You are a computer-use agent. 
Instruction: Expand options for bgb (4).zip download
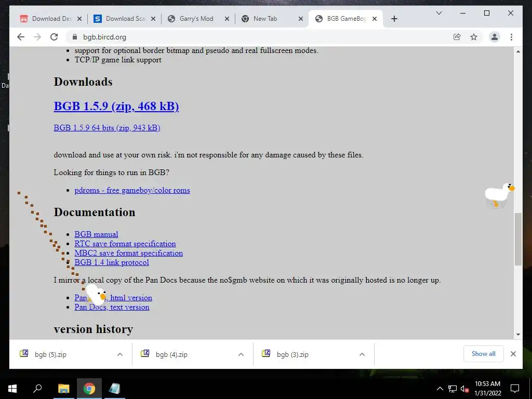pos(241,354)
